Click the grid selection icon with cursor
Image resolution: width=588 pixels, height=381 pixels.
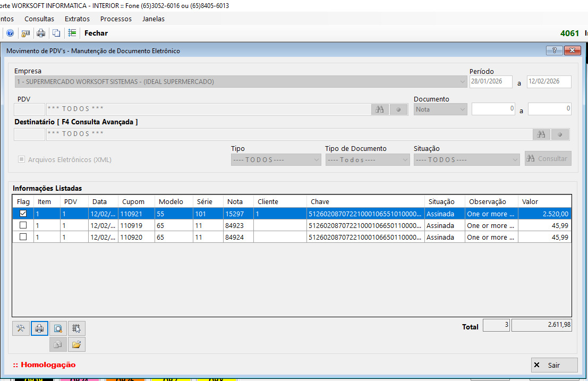pos(76,328)
